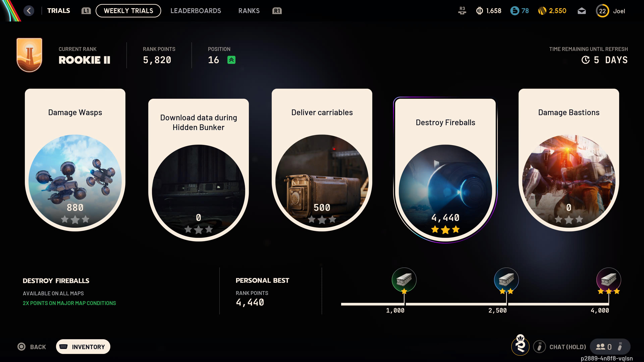Switch to the Ranks tab
This screenshot has height=362, width=644.
[249, 11]
